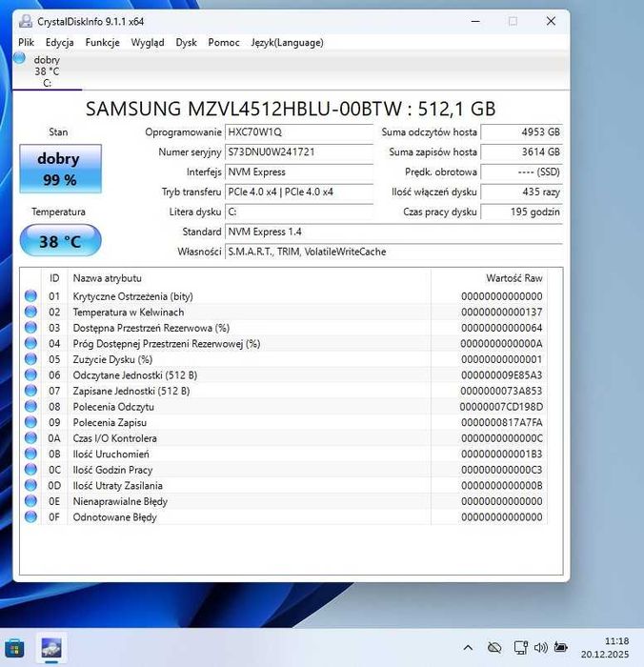Click the ID column header
The width and height of the screenshot is (644, 667).
[x=54, y=278]
